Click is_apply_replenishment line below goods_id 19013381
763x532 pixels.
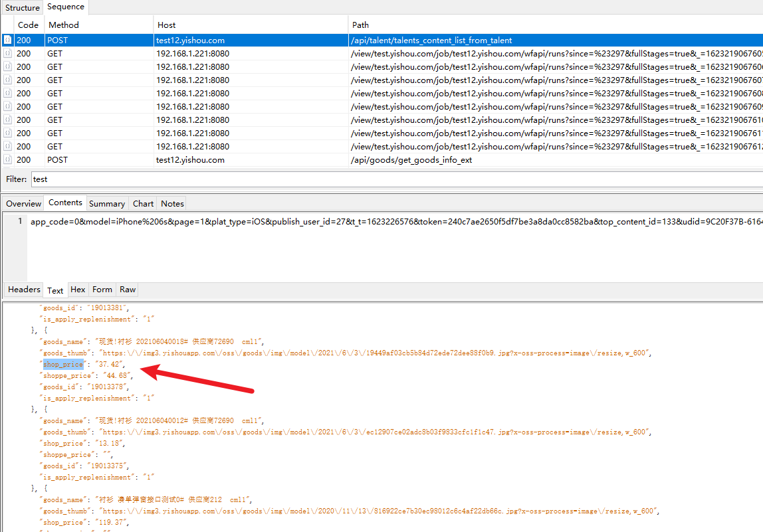click(97, 319)
